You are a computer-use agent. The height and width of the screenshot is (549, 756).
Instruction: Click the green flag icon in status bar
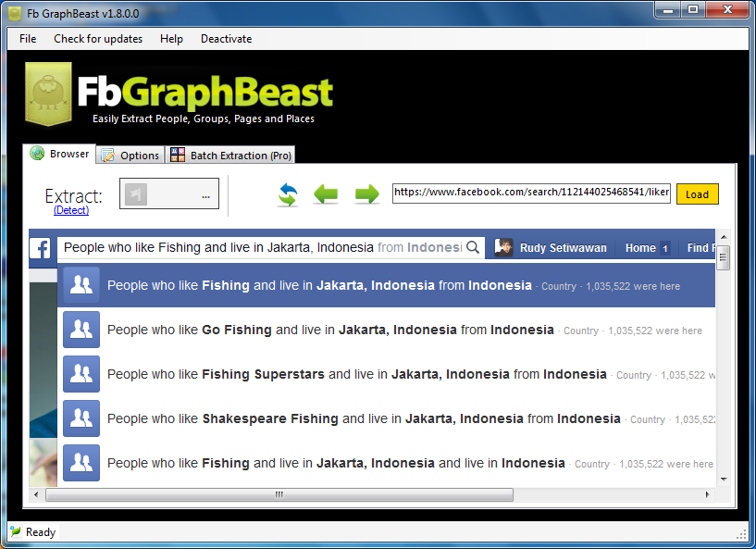pos(16,531)
